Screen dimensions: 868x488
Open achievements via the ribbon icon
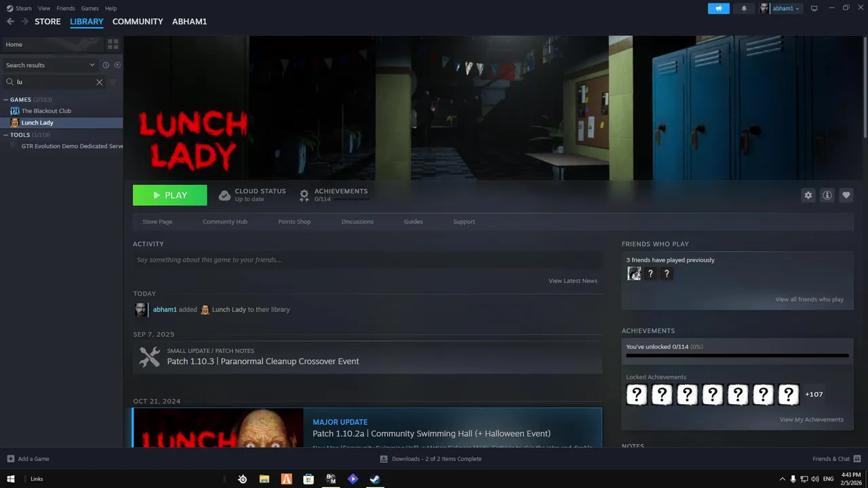[304, 195]
